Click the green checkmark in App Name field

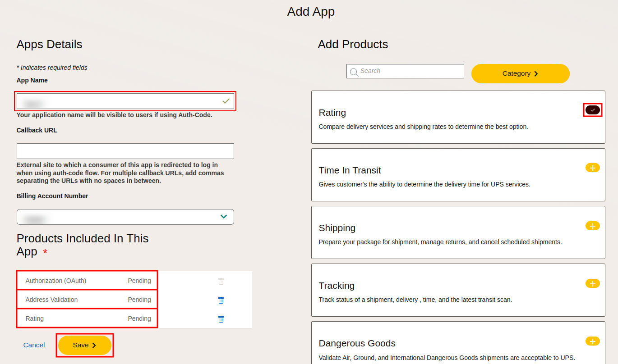[x=226, y=101]
